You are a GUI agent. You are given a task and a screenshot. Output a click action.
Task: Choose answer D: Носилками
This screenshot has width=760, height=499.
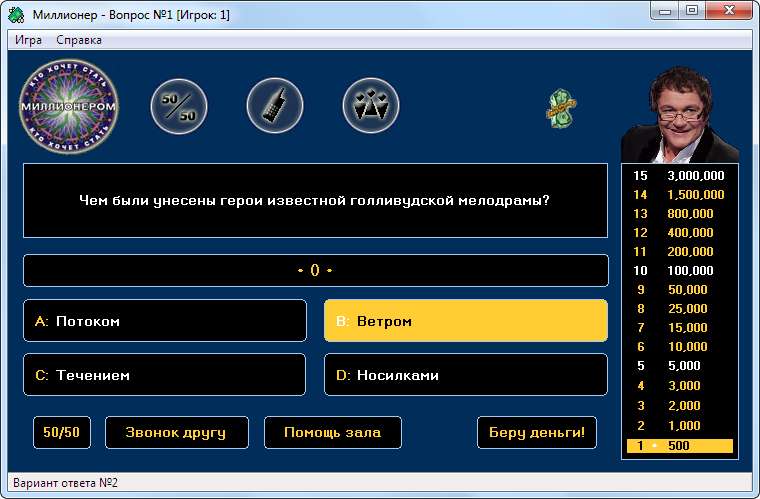(x=466, y=374)
